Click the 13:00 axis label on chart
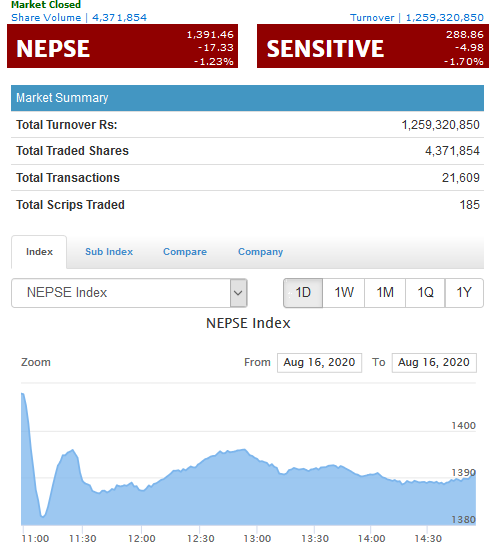This screenshot has height=552, width=490. pyautogui.click(x=257, y=539)
